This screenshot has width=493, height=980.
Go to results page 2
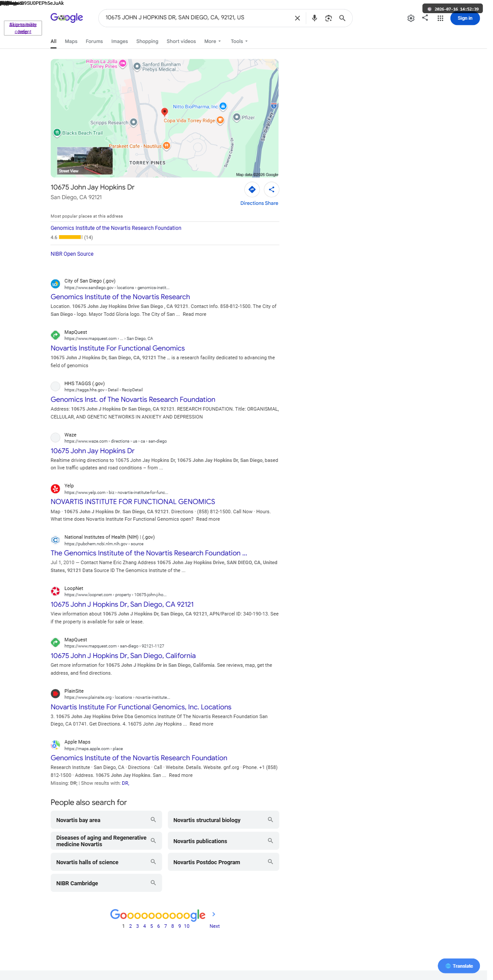pyautogui.click(x=130, y=926)
